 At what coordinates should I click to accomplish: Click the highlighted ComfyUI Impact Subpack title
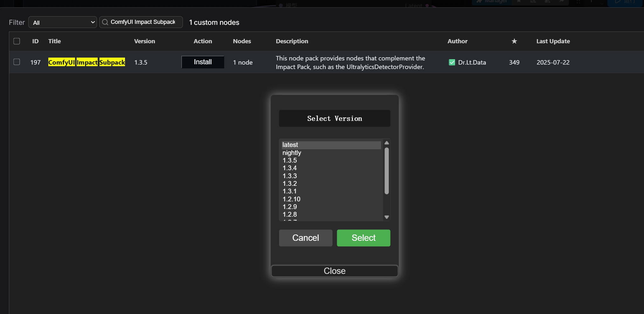click(87, 62)
